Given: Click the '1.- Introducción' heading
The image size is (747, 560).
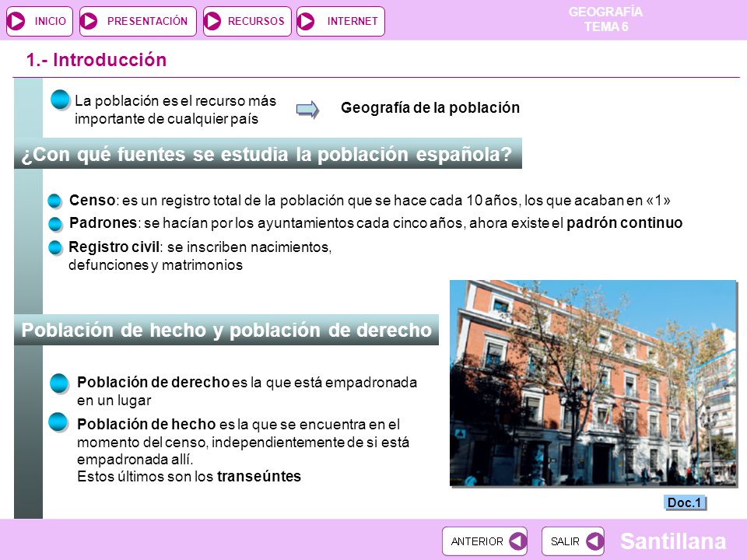Looking at the screenshot, I should [96, 60].
